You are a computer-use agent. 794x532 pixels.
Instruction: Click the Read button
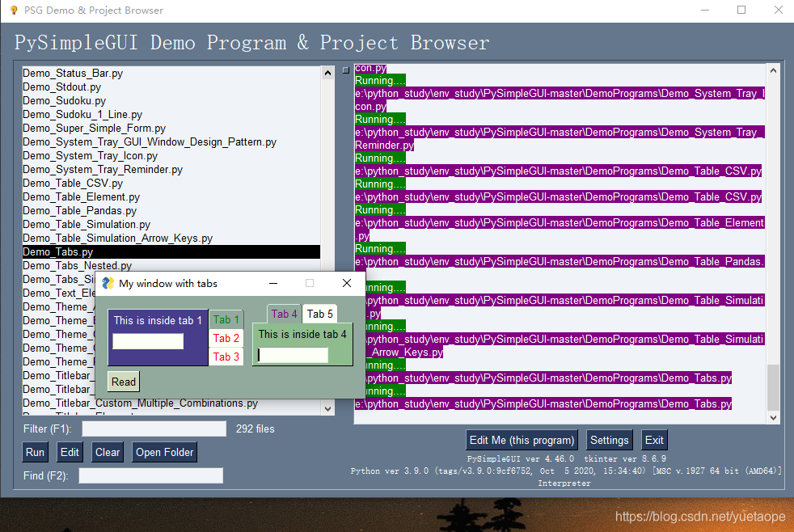[x=124, y=382]
